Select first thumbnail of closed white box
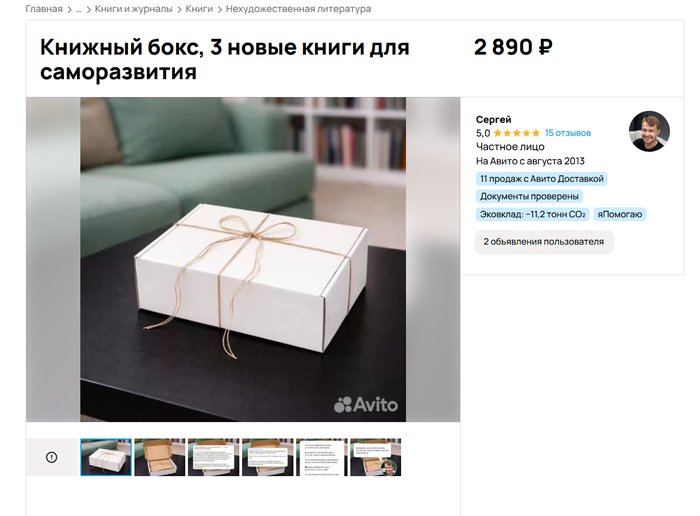The height and width of the screenshot is (516, 700). [x=106, y=457]
